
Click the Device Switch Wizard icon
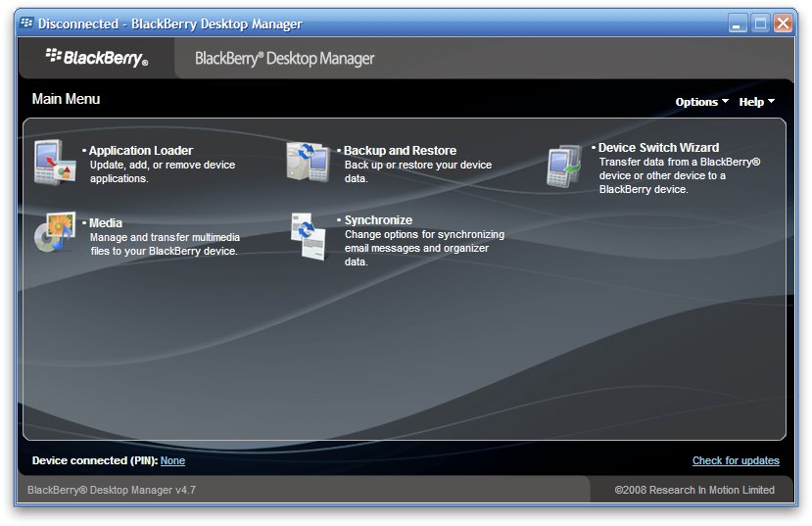tap(565, 166)
